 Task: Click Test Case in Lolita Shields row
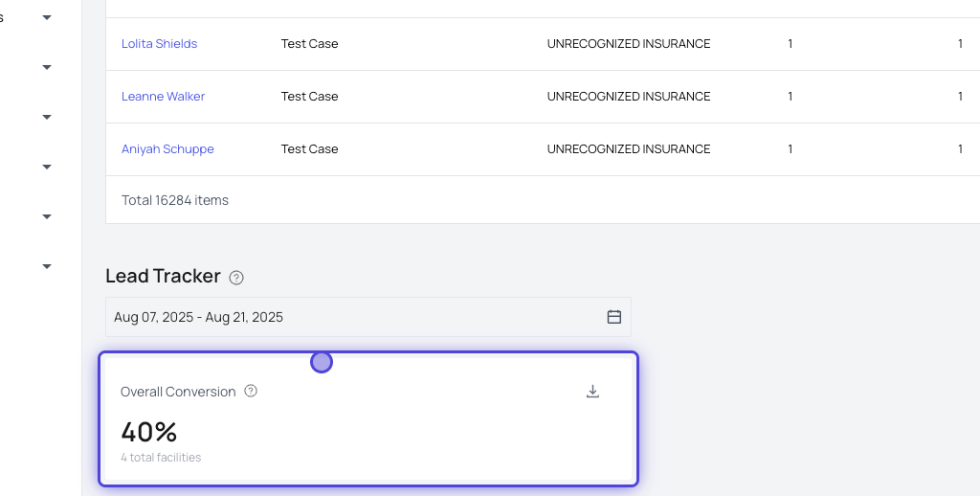click(x=309, y=44)
